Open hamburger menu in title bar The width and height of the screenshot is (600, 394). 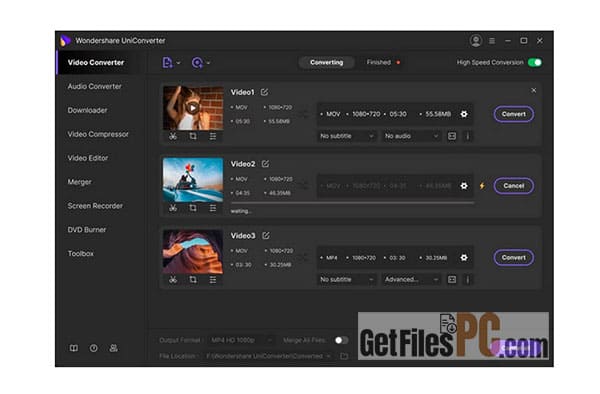pyautogui.click(x=492, y=41)
